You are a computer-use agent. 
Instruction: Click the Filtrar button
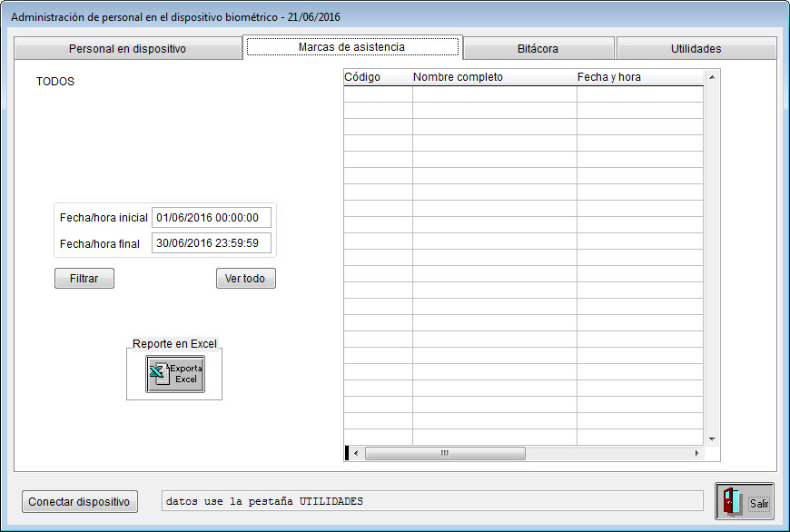click(84, 279)
